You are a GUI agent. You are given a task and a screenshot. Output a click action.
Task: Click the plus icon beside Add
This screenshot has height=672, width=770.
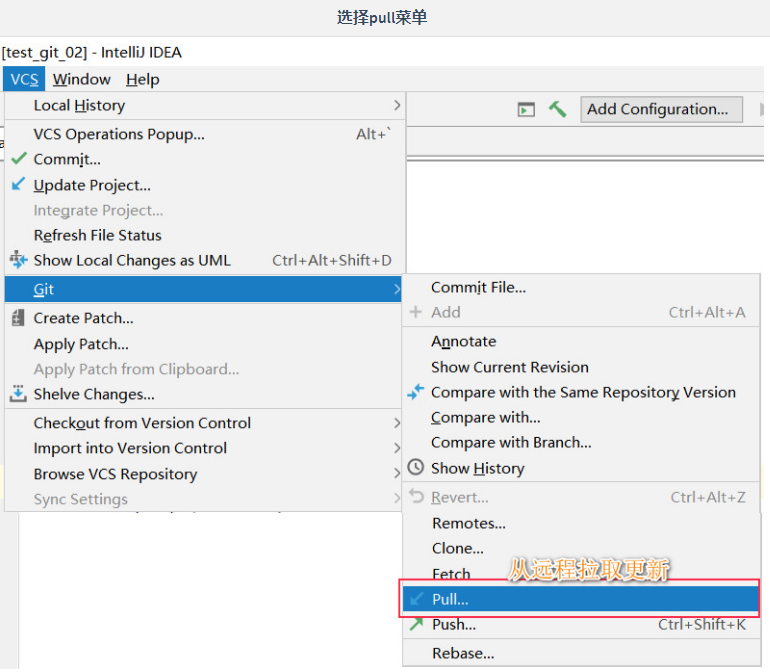click(415, 311)
